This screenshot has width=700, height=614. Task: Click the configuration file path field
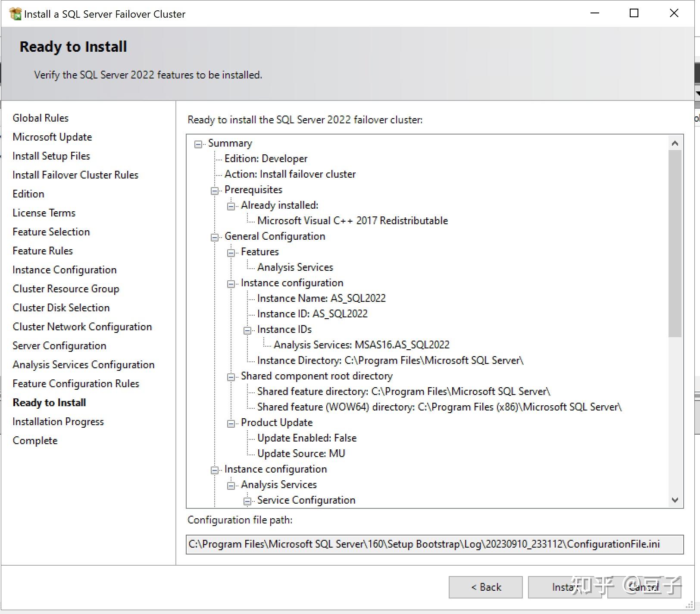(x=434, y=544)
